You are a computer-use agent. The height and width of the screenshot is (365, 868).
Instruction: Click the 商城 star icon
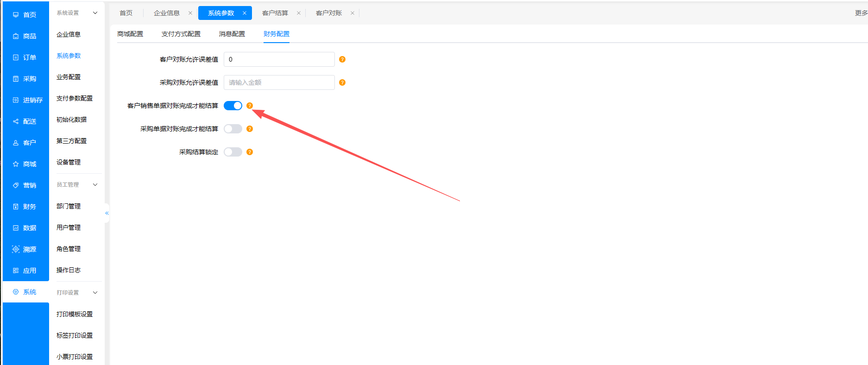coord(16,164)
